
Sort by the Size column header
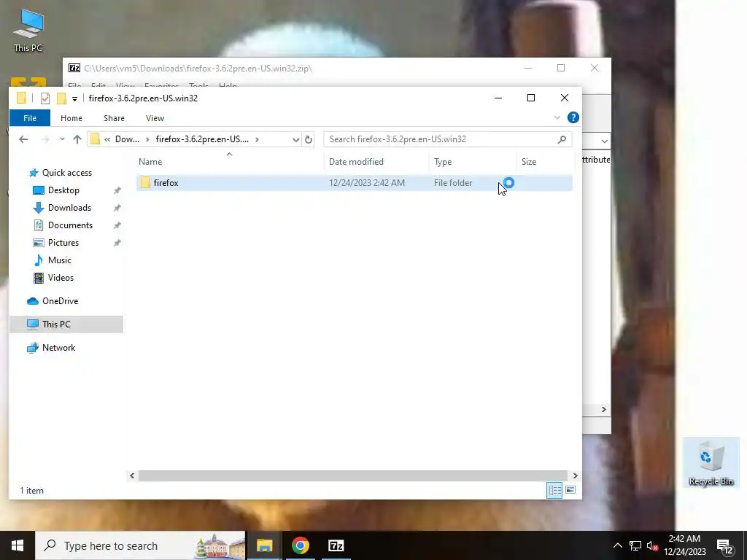click(x=545, y=162)
